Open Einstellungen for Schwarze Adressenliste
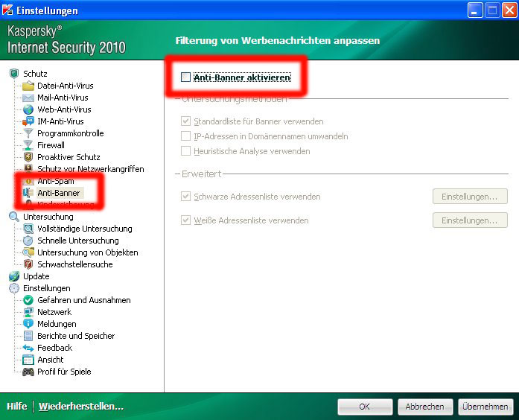The width and height of the screenshot is (519, 420). [469, 197]
